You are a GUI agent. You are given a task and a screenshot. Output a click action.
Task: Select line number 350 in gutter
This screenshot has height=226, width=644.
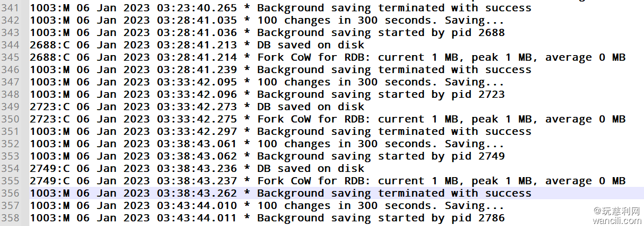(x=10, y=119)
